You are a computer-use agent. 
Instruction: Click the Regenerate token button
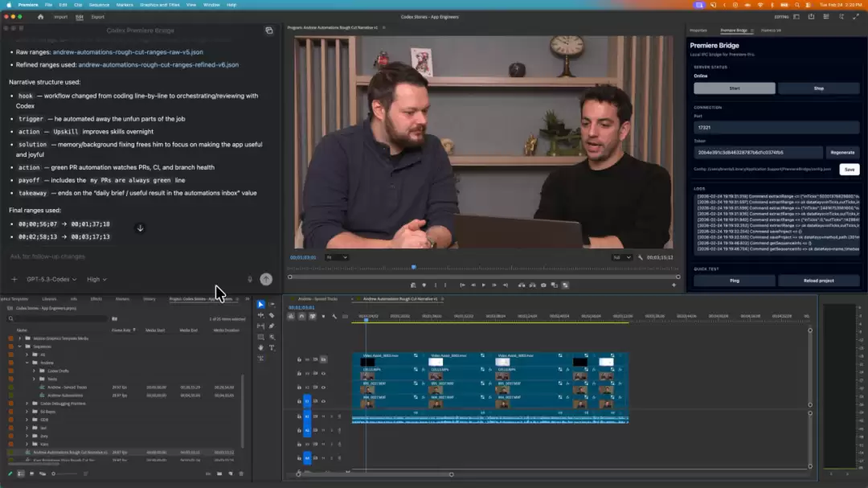pos(842,152)
